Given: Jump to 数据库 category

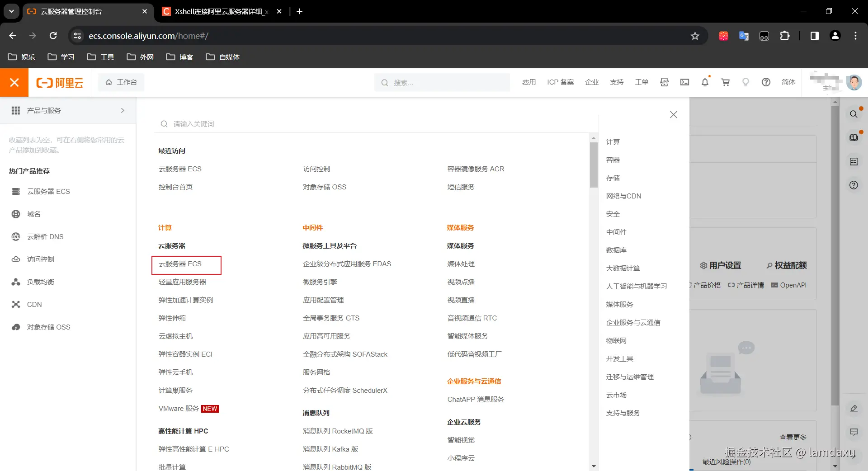Looking at the screenshot, I should pos(616,250).
